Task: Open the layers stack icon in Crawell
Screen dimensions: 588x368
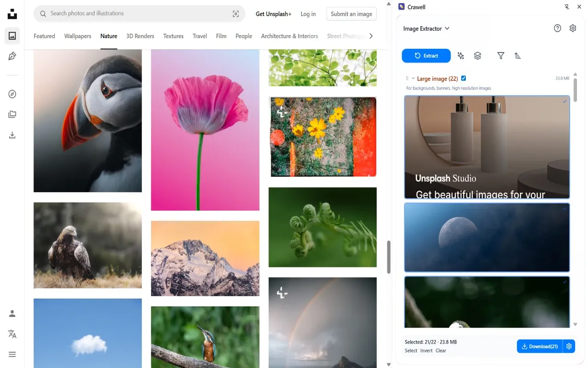Action: [478, 56]
